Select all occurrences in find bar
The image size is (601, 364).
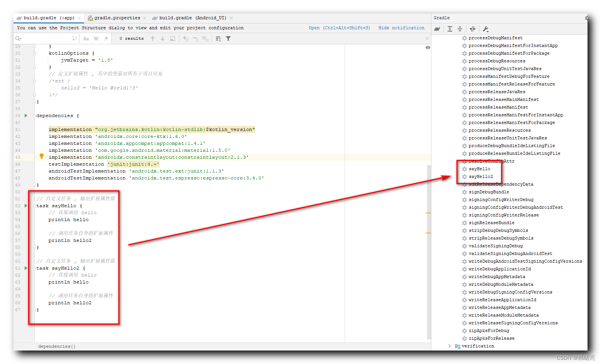click(x=205, y=39)
